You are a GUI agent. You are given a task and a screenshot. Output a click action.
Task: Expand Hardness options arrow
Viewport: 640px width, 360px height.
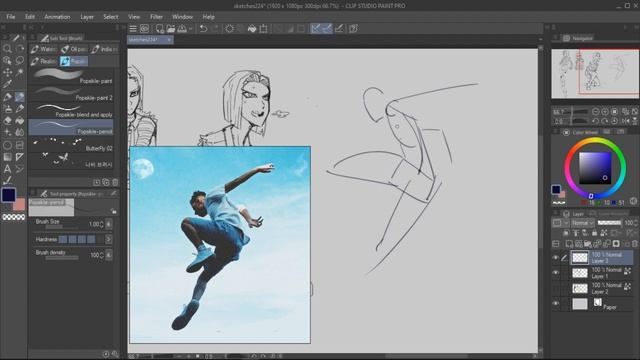point(109,239)
